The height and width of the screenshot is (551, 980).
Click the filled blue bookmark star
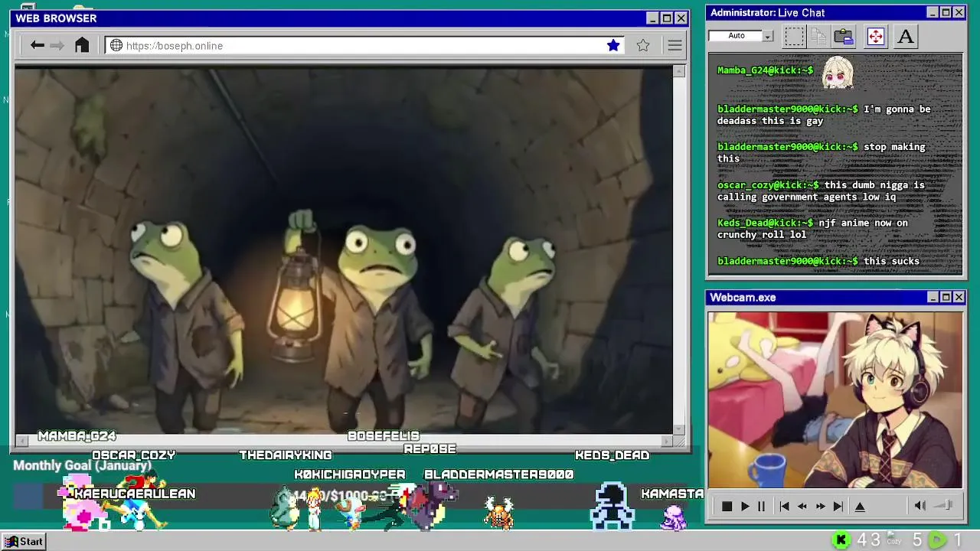[613, 45]
